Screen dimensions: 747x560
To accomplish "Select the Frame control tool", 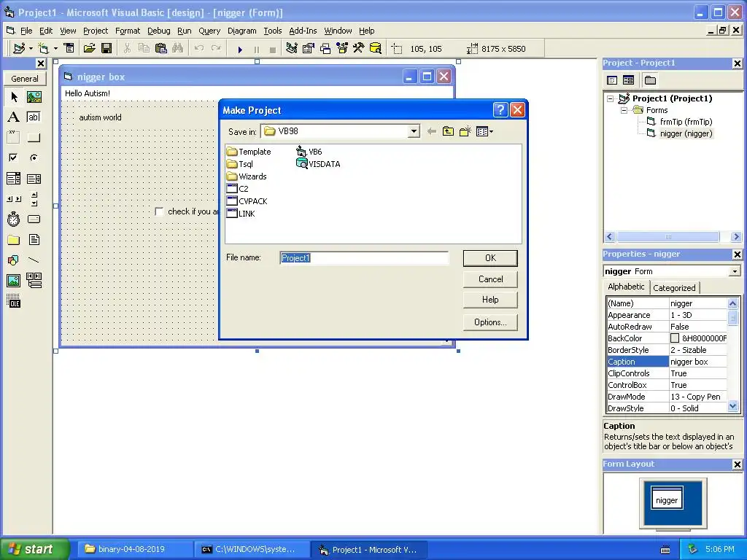I will 14,138.
